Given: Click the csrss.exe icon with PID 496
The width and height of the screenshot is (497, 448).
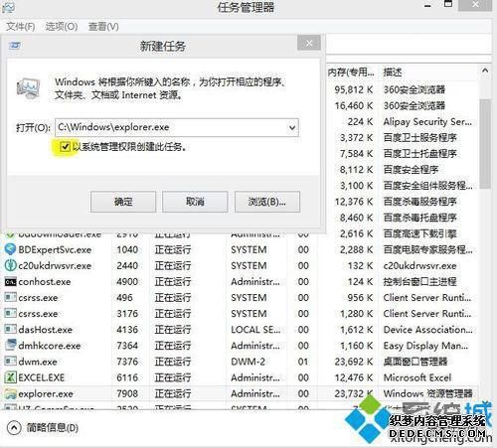Looking at the screenshot, I should pyautogui.click(x=10, y=297).
